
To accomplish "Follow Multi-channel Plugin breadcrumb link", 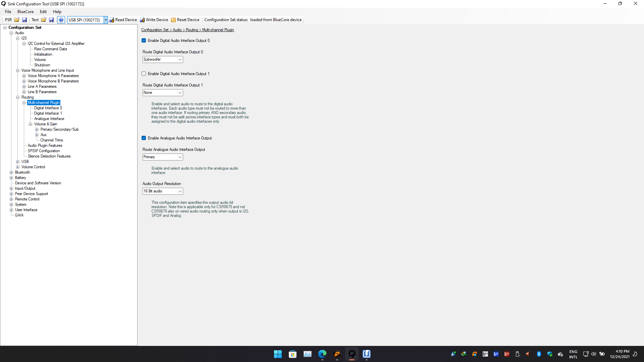I will pyautogui.click(x=218, y=30).
